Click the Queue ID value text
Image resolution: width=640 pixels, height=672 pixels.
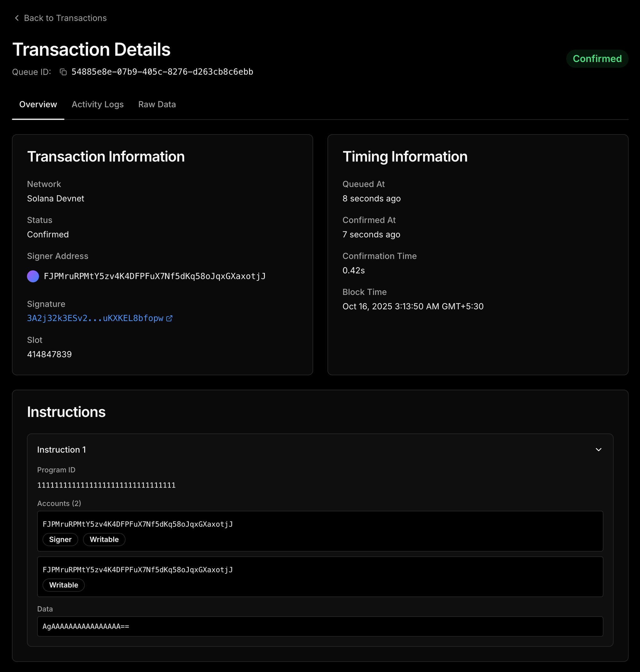pos(162,72)
